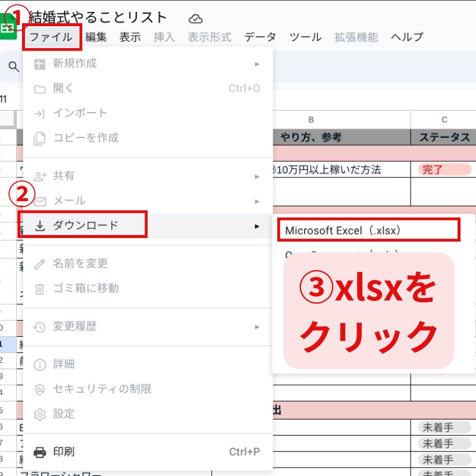
Task: Click the インポート arrow icon
Action: [x=40, y=114]
